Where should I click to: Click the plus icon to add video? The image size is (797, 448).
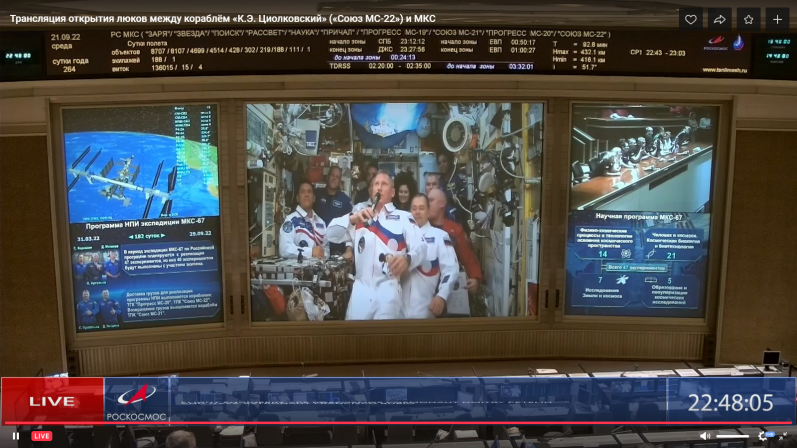(x=777, y=19)
